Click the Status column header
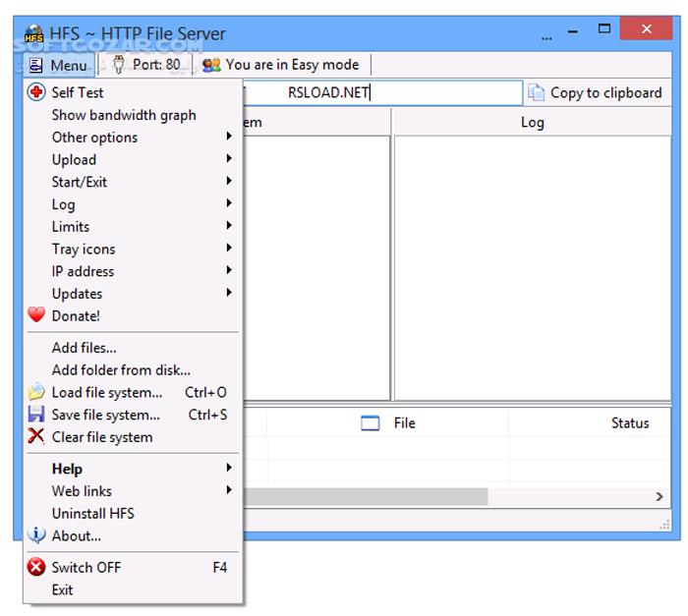Viewport: 688px width, 616px height. [630, 423]
